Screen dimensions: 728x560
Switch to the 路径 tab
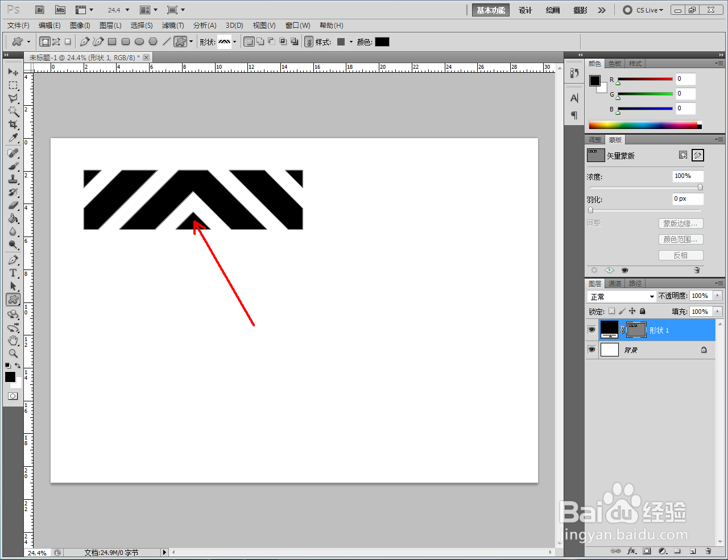pos(635,284)
